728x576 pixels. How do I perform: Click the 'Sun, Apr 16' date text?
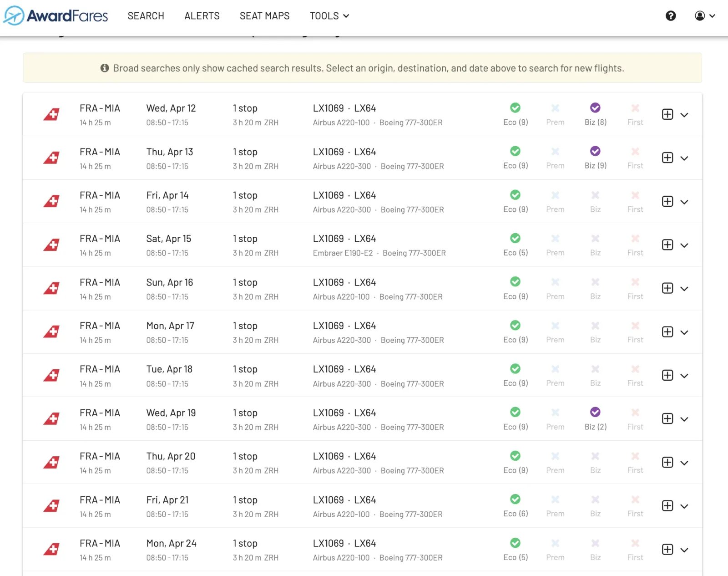(x=170, y=282)
